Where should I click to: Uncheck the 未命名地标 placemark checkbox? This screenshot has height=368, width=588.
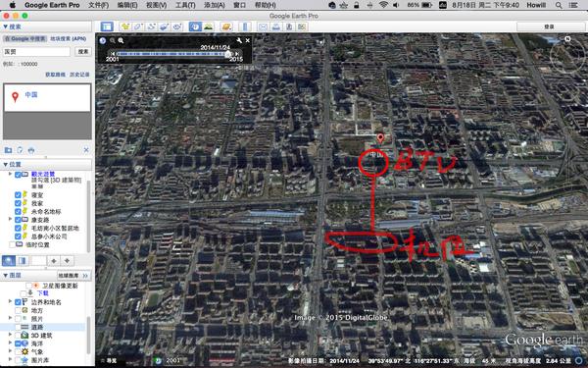18,211
